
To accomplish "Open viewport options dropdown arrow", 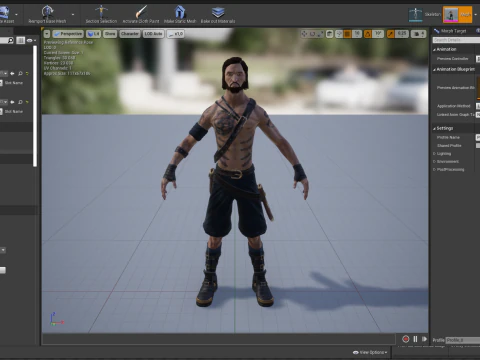I will coord(47,34).
